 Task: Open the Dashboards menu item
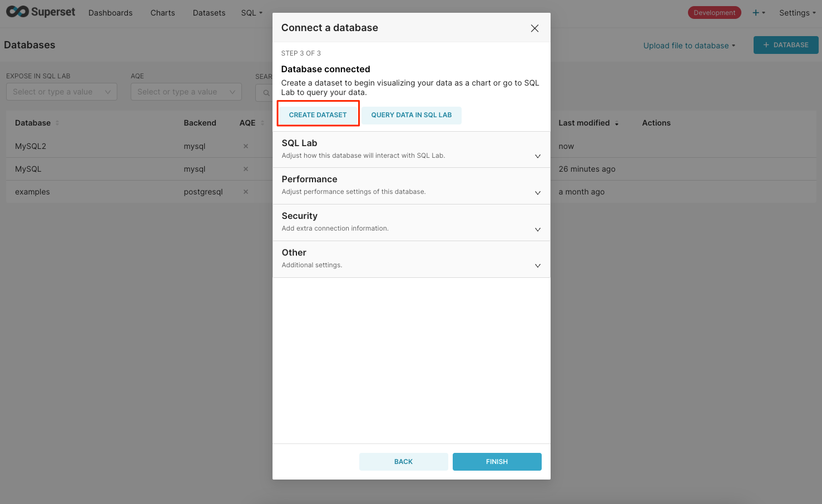tap(110, 13)
